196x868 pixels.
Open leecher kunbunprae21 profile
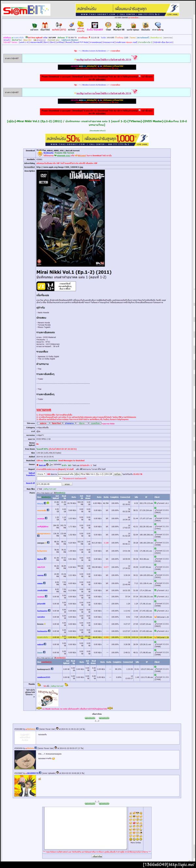[43, 669]
